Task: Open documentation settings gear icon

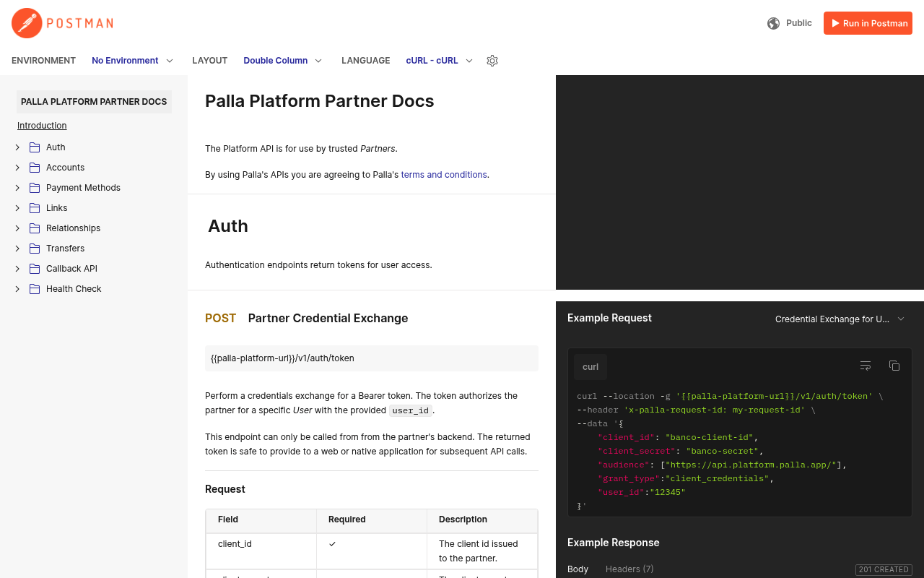Action: click(492, 61)
